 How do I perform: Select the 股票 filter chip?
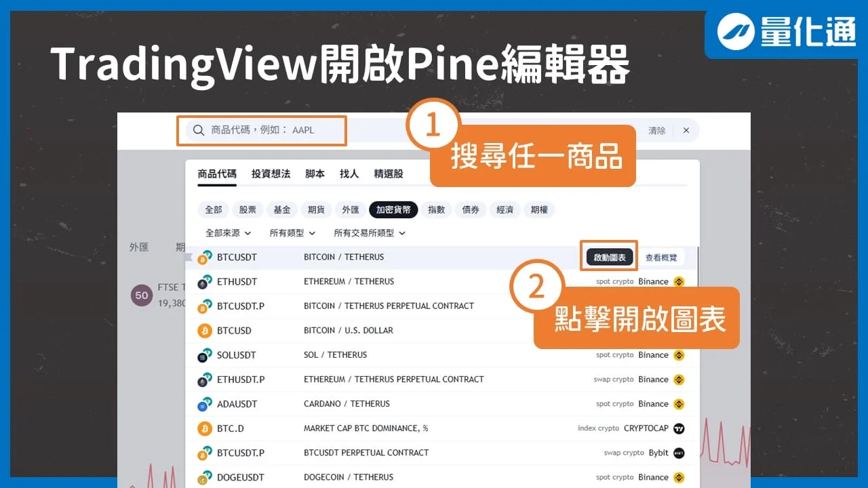point(248,210)
